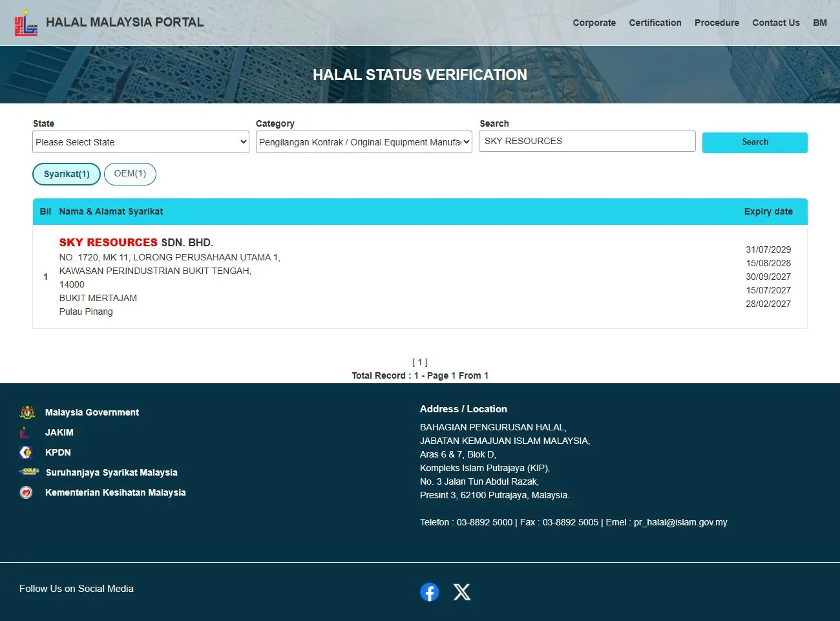The width and height of the screenshot is (840, 621).
Task: Open the JAKIM footer link
Action: coord(59,432)
